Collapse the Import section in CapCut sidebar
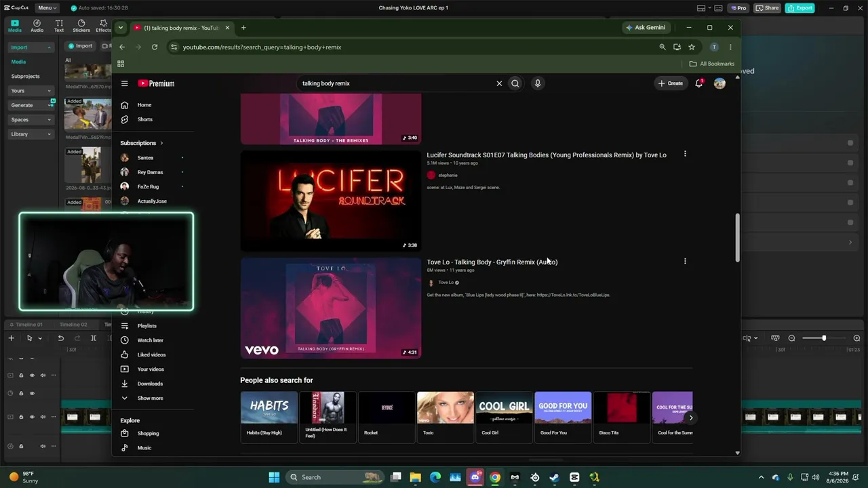This screenshot has width=868, height=488. click(x=31, y=47)
